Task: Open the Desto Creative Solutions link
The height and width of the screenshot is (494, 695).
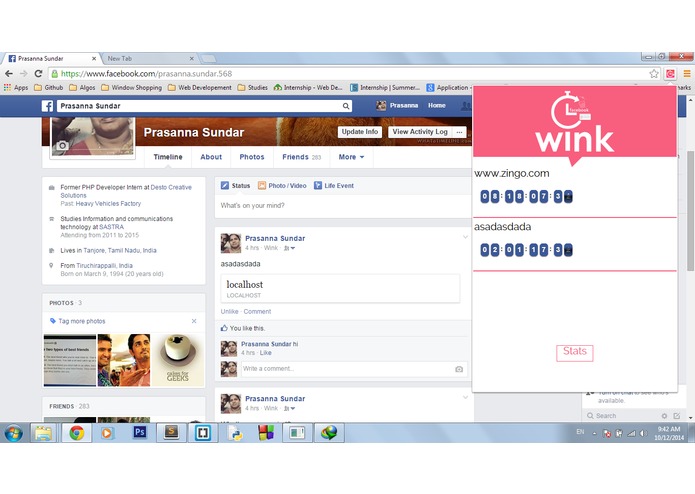Action: [126, 191]
